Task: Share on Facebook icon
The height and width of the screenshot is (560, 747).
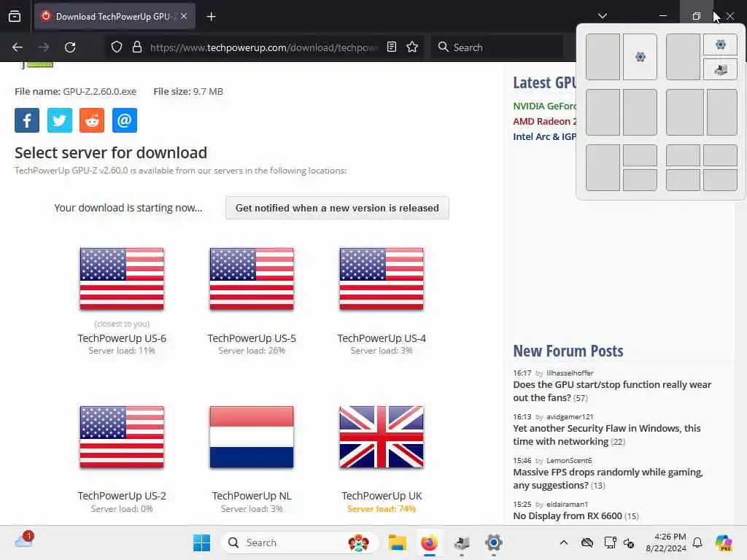Action: click(27, 120)
